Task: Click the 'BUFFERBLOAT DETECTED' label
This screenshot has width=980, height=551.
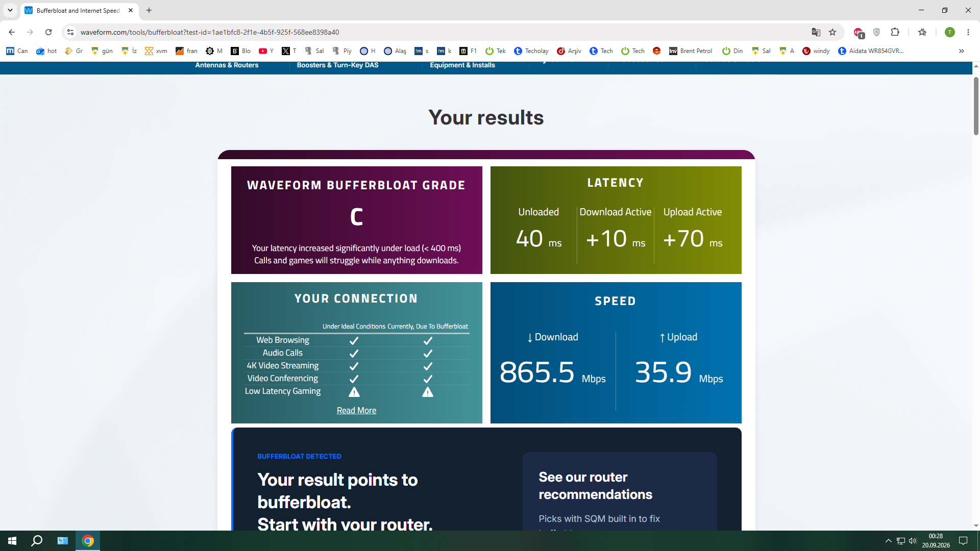Action: pyautogui.click(x=299, y=456)
